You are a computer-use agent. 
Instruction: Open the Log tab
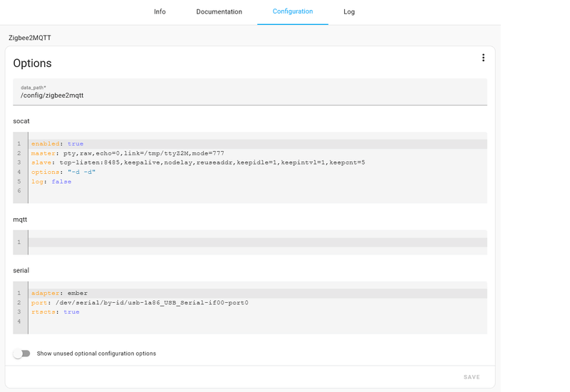[349, 11]
